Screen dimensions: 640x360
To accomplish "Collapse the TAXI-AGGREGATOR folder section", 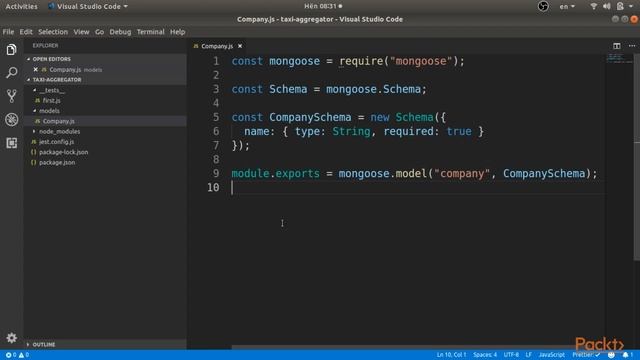I will (57, 80).
